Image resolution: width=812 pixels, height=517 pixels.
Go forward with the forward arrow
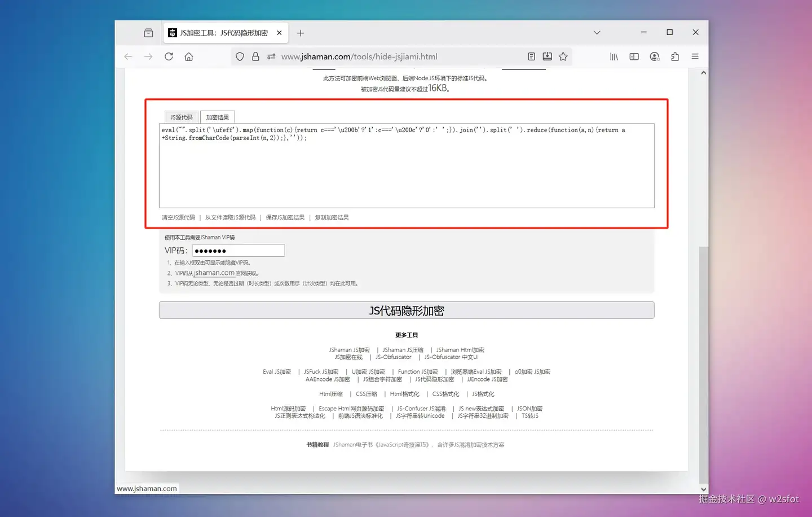click(x=148, y=56)
